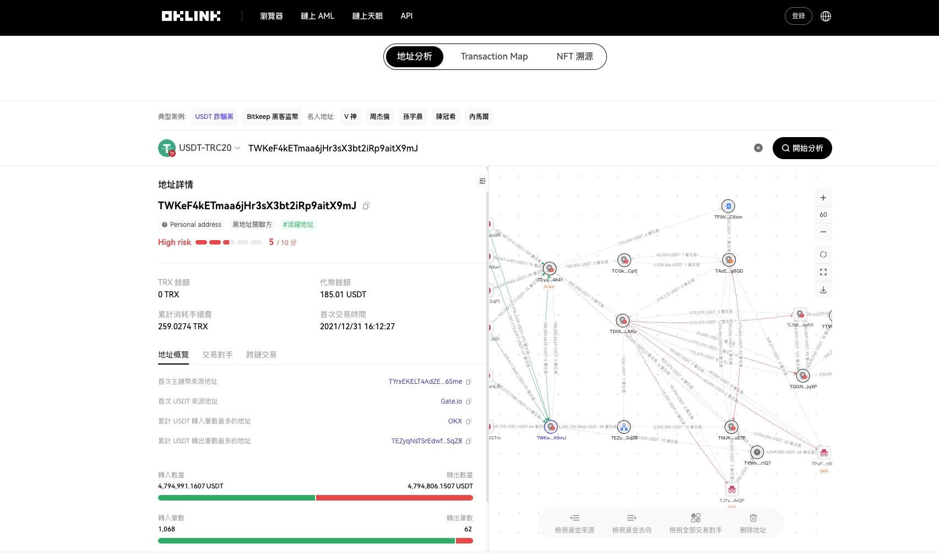This screenshot has width=939, height=560.
Task: Click the transfer amount in/out bar
Action: (x=316, y=498)
